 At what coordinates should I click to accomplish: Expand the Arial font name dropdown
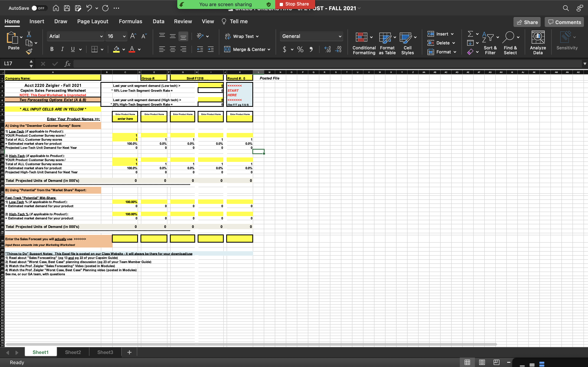point(101,36)
